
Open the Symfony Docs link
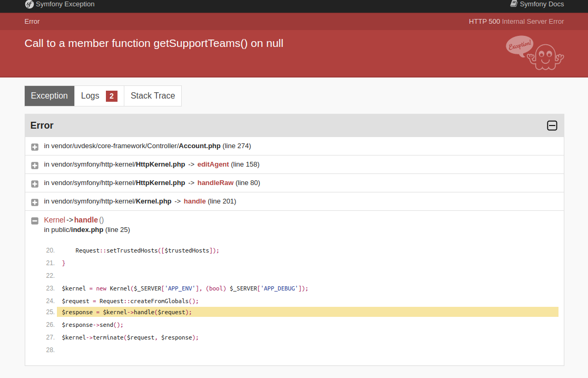click(542, 4)
